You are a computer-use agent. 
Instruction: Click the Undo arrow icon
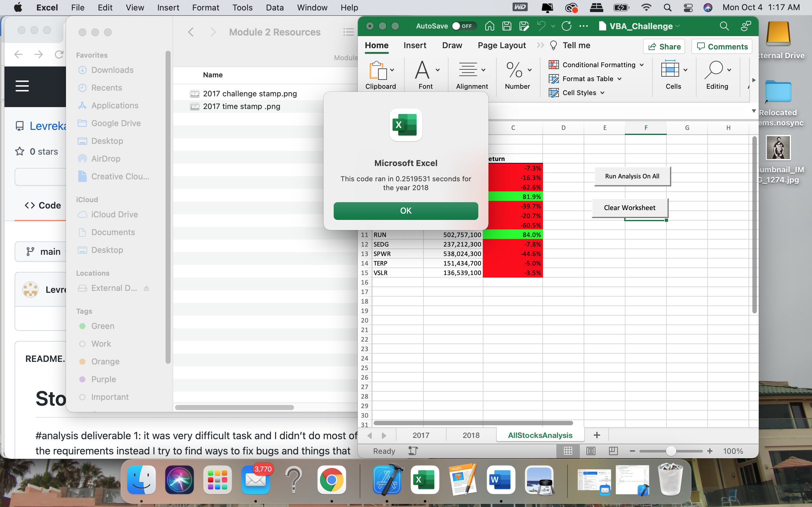tap(541, 26)
